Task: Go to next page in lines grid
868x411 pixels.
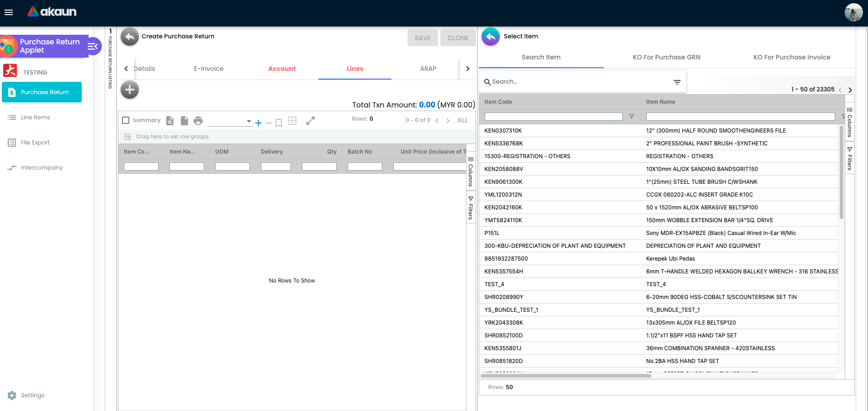Action: click(x=448, y=120)
